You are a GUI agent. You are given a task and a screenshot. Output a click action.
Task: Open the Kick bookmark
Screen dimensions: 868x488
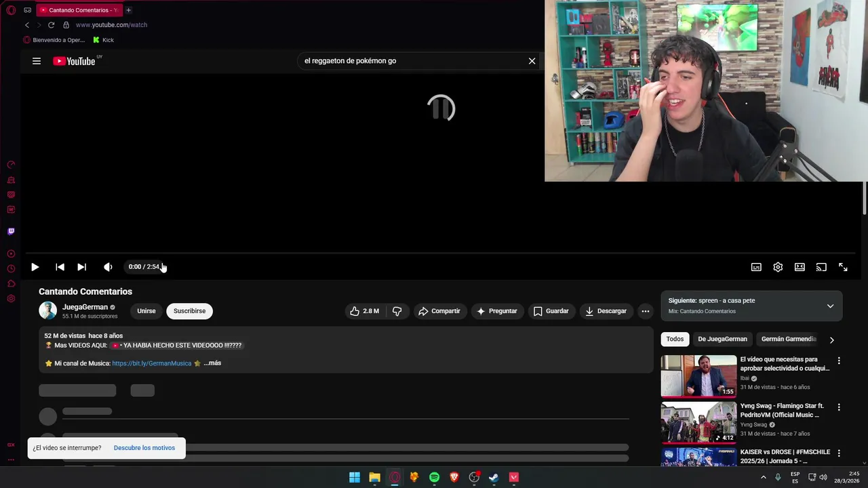[104, 40]
